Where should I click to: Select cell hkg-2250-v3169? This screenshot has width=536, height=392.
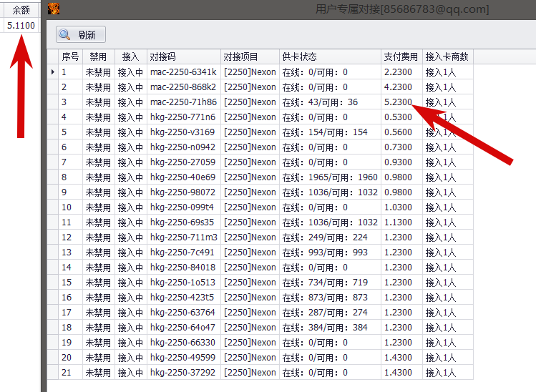[x=184, y=132]
